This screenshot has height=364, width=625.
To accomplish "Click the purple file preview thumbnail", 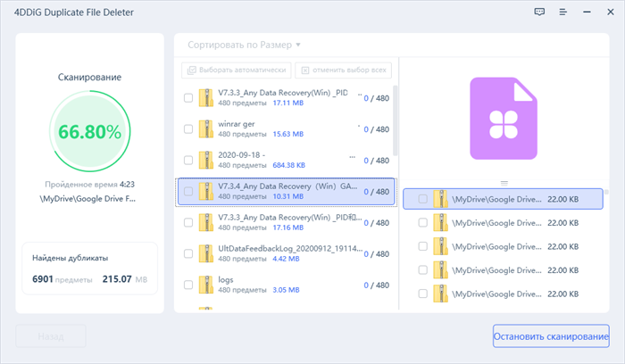I will click(x=504, y=119).
